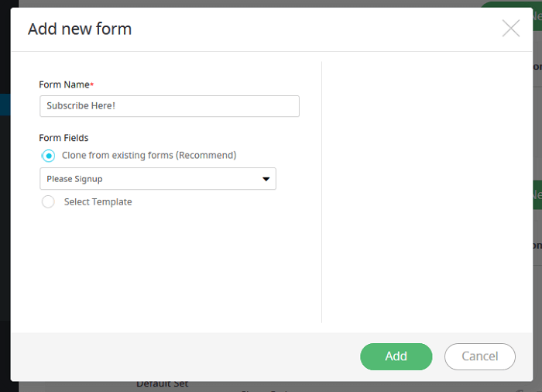Click the blue highlighted sidebar strip at the left edge
This screenshot has height=392, width=542.
(x=5, y=105)
